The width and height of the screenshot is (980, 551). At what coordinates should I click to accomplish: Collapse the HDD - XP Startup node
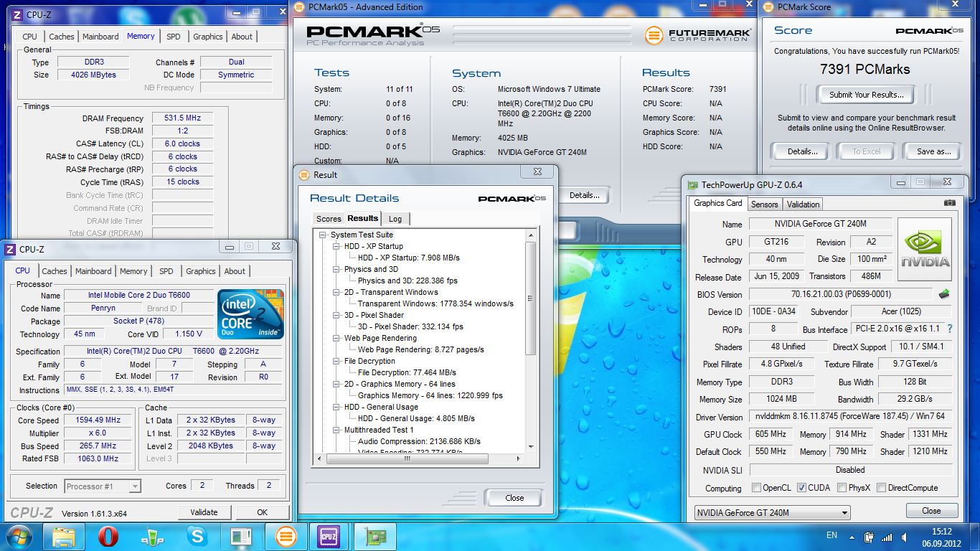tap(337, 246)
